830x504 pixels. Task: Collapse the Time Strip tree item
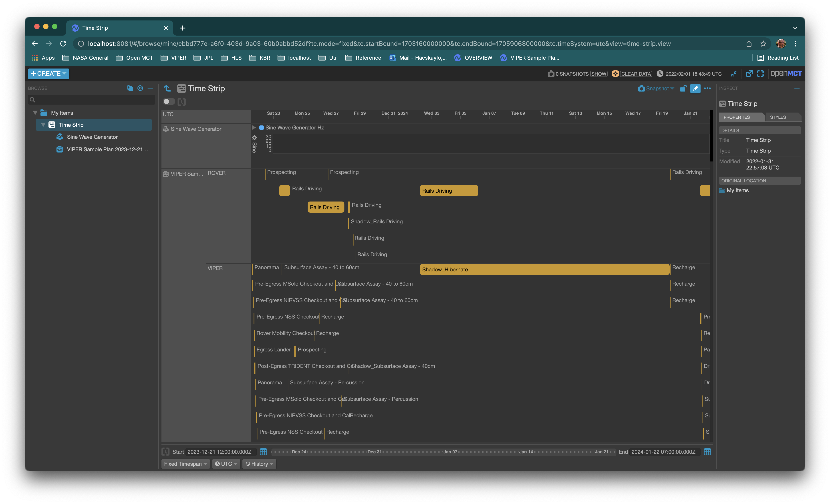point(43,124)
